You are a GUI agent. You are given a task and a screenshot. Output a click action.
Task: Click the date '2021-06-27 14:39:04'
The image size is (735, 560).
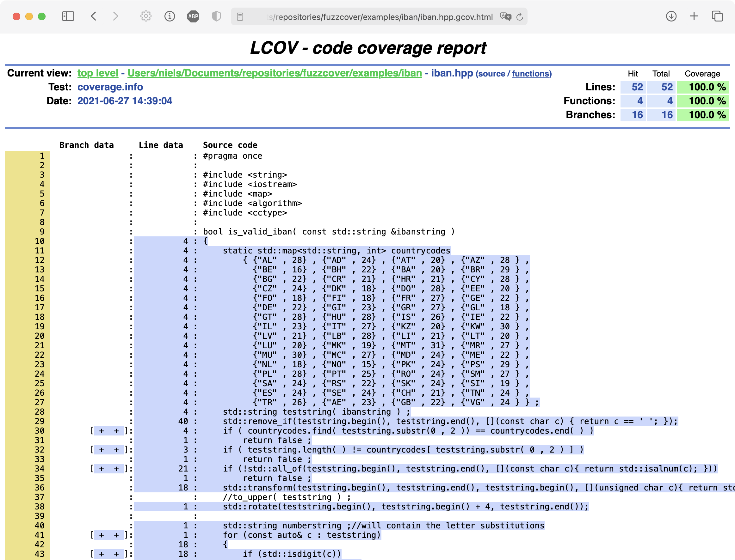(x=125, y=101)
